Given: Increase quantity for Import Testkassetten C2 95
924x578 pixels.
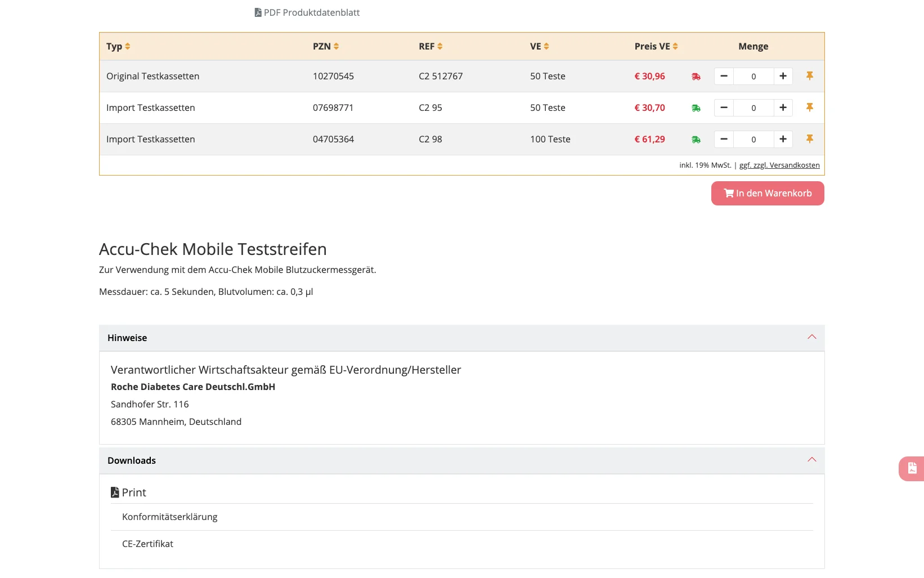Looking at the screenshot, I should pyautogui.click(x=783, y=107).
